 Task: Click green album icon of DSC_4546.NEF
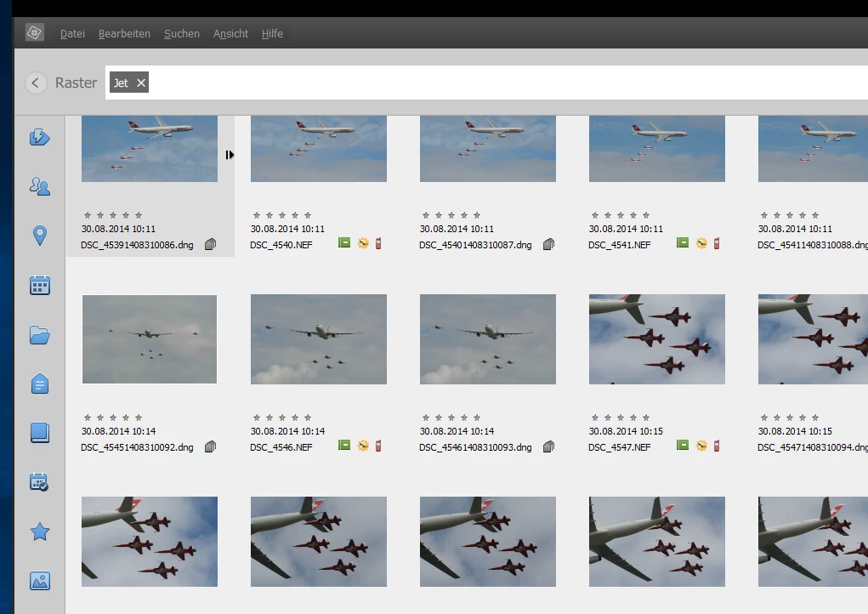[x=344, y=445]
